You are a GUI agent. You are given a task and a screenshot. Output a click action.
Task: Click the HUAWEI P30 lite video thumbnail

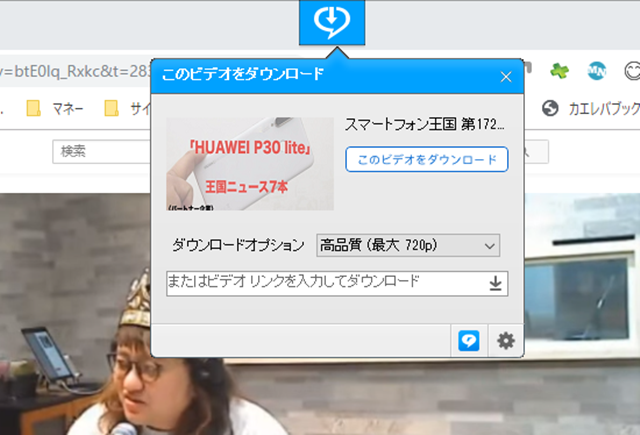point(250,164)
